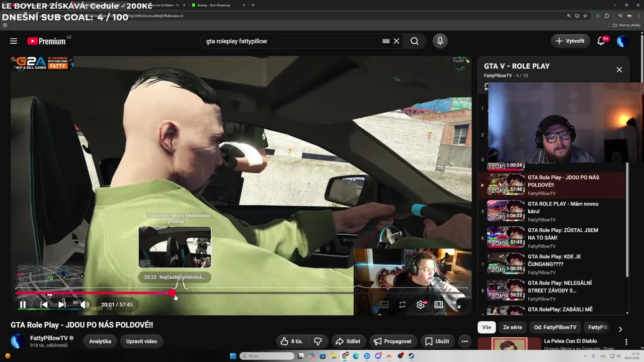
Task: Select the Vše chip
Action: pos(487,327)
